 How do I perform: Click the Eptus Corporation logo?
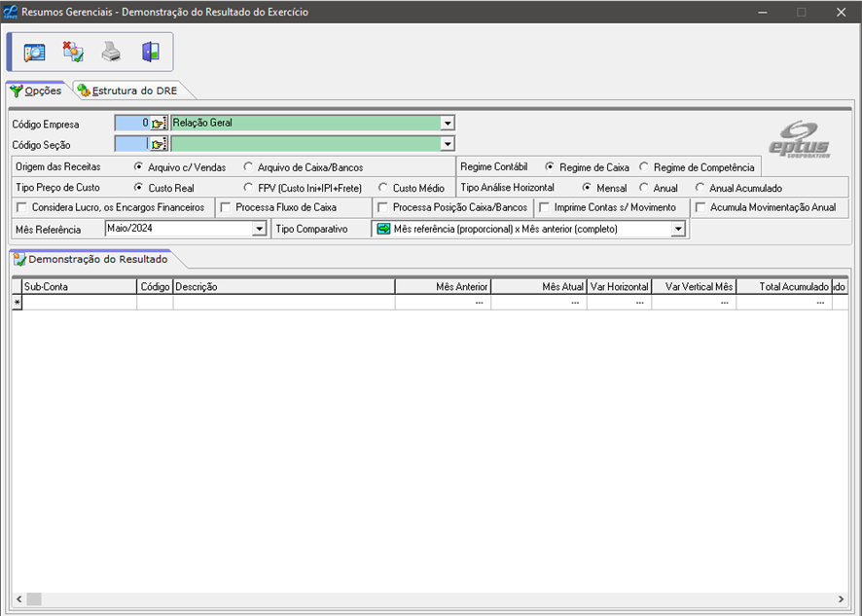click(800, 140)
